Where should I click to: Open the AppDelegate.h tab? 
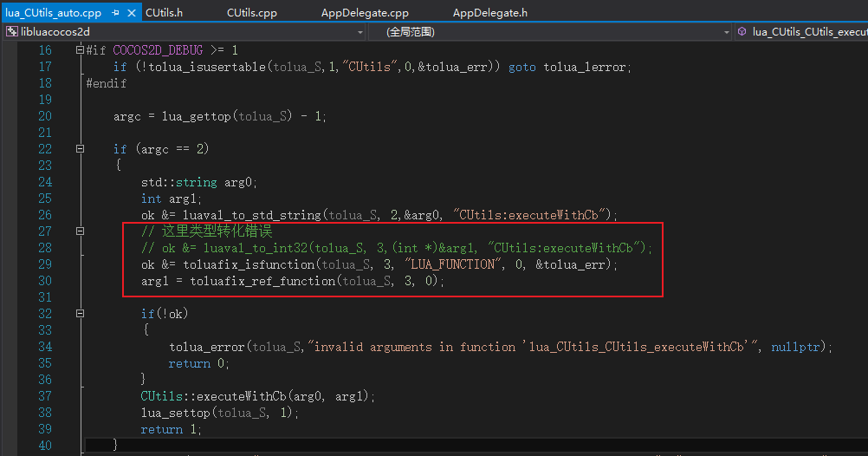(x=489, y=13)
